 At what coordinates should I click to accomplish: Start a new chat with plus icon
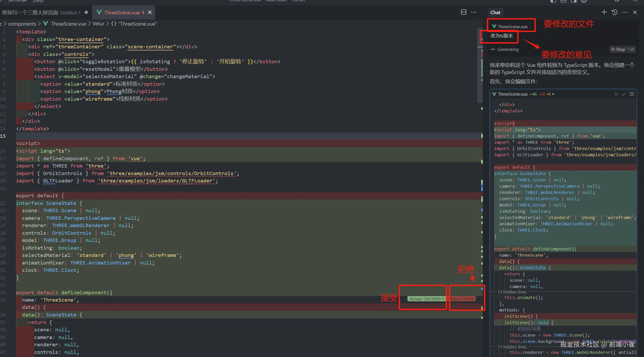tap(604, 12)
